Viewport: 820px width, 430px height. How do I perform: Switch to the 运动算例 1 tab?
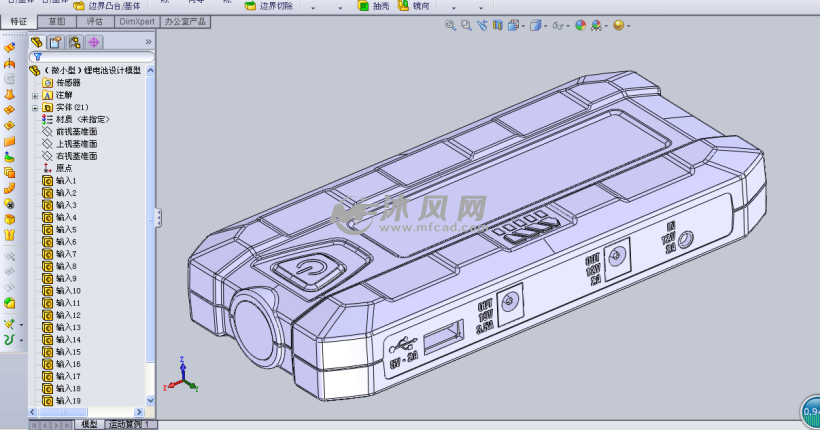click(129, 424)
